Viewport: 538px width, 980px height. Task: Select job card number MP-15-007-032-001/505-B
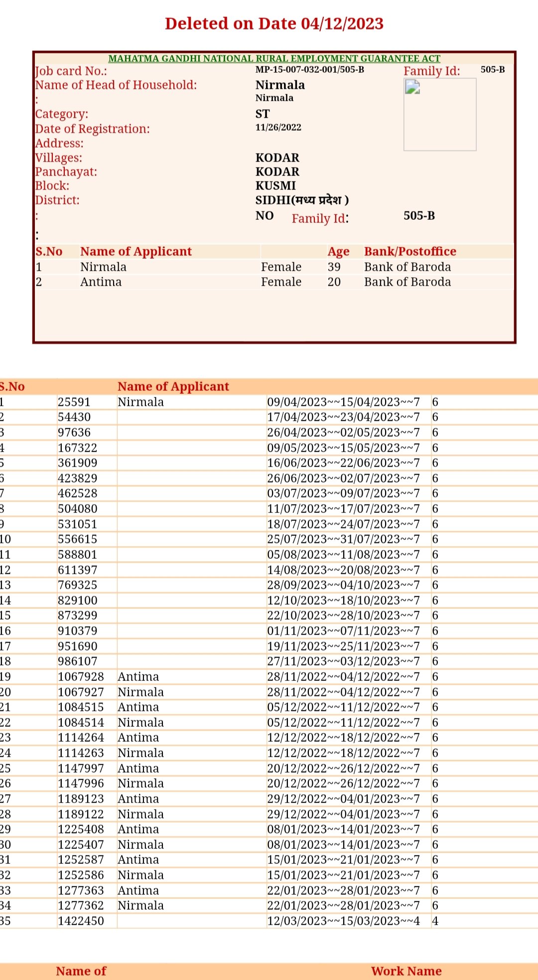(309, 70)
